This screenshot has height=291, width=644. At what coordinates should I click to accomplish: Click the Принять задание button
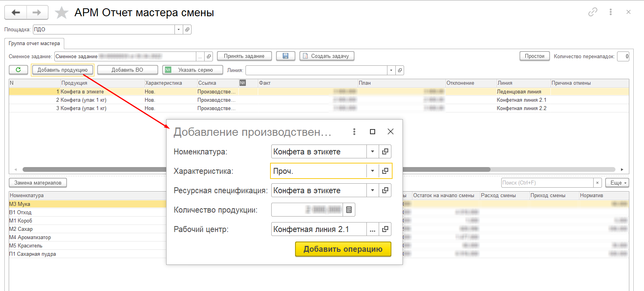click(x=244, y=56)
